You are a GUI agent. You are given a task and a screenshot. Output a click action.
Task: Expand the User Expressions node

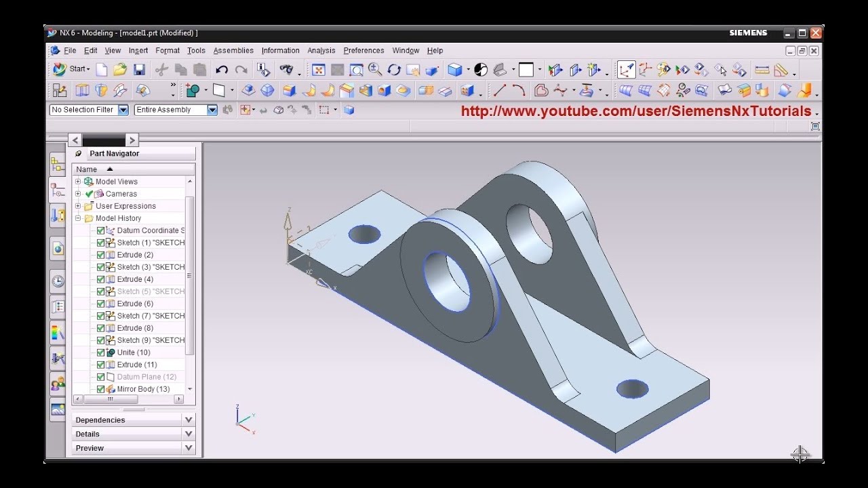coord(78,206)
